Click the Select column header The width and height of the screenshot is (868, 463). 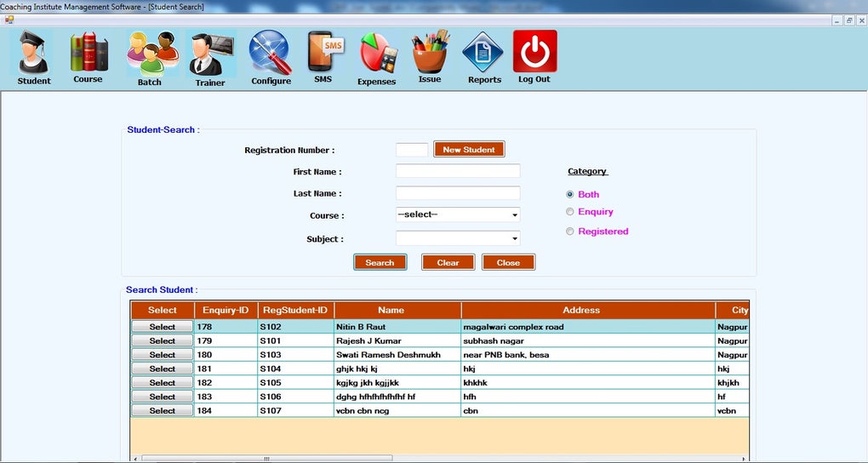coord(163,310)
